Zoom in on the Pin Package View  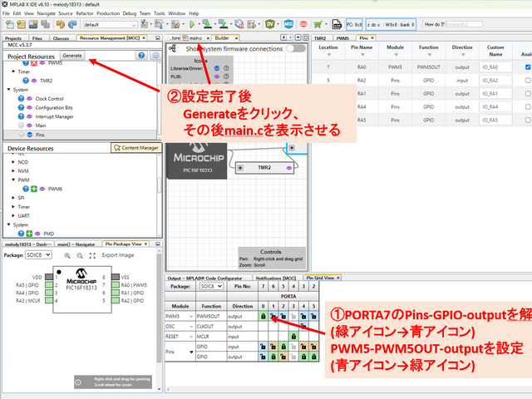(67, 255)
